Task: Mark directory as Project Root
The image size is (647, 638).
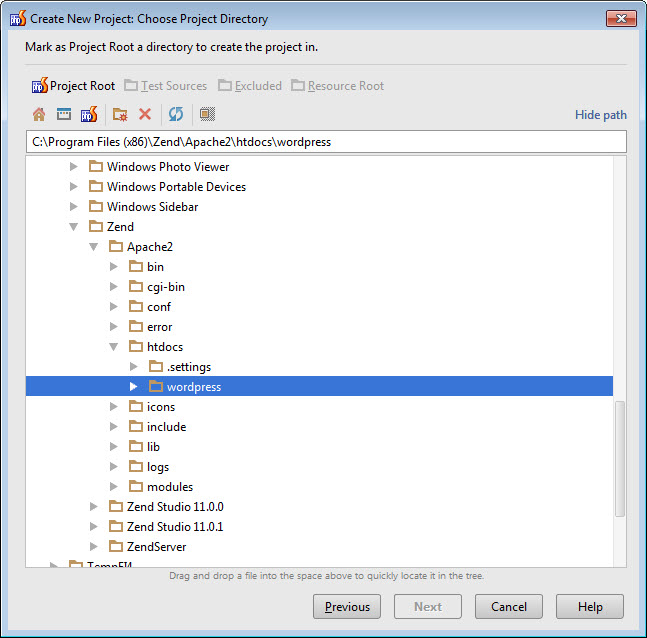Action: (73, 86)
